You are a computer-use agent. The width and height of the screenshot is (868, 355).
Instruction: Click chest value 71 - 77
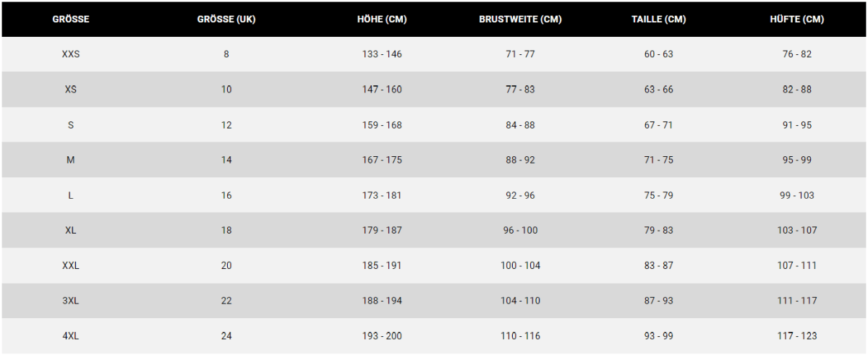pyautogui.click(x=520, y=54)
